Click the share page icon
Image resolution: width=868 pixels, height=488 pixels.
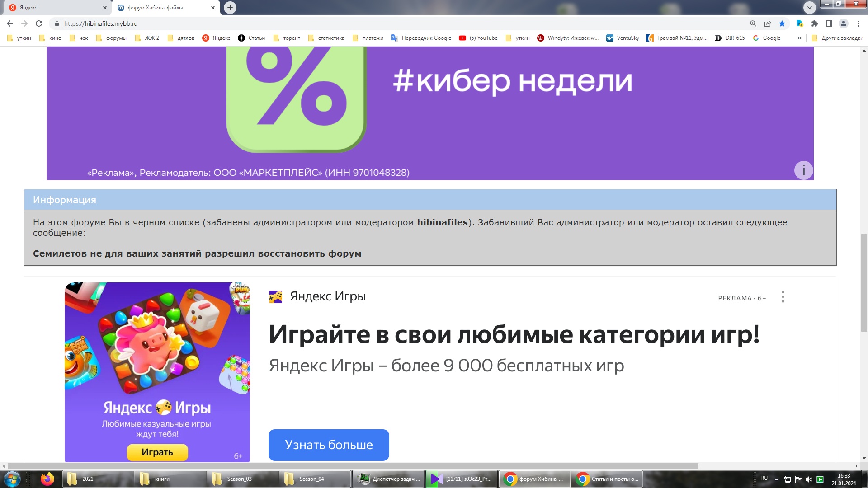pyautogui.click(x=768, y=23)
